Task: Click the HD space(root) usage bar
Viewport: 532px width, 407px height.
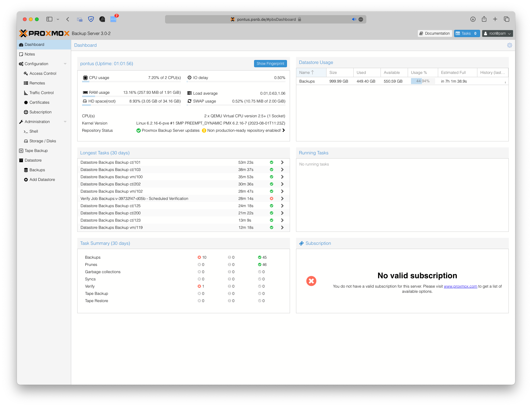Action: coord(132,105)
